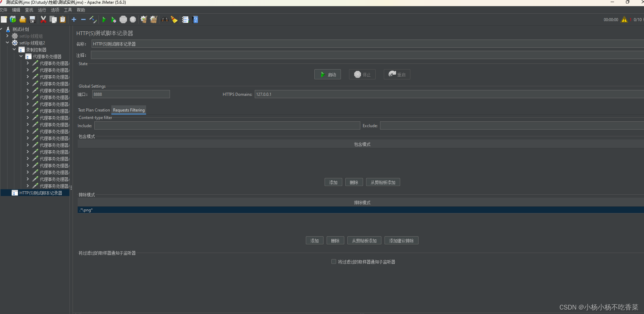Click the 排除模式 table column header

[361, 203]
